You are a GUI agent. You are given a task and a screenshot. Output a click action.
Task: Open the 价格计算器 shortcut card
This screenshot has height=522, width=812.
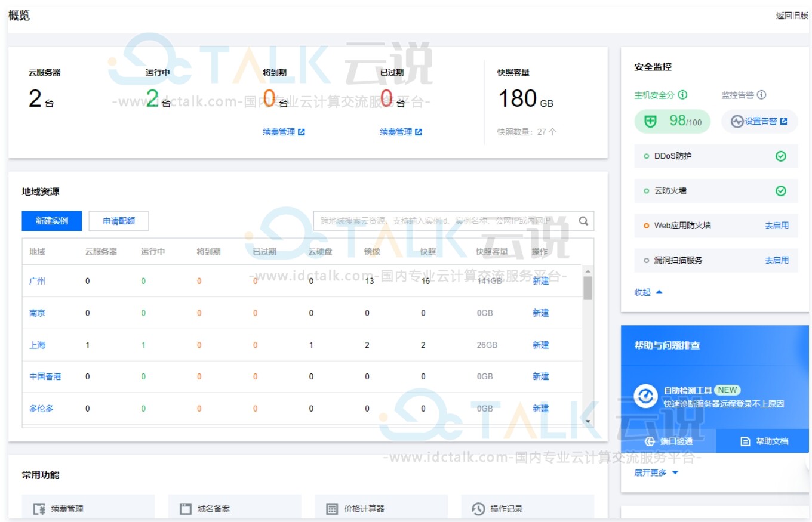381,508
